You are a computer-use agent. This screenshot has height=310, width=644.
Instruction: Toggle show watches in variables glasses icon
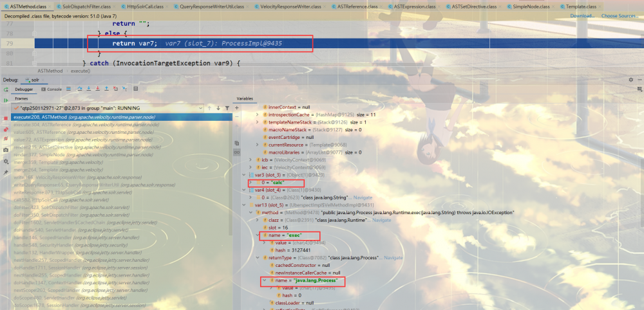(236, 152)
